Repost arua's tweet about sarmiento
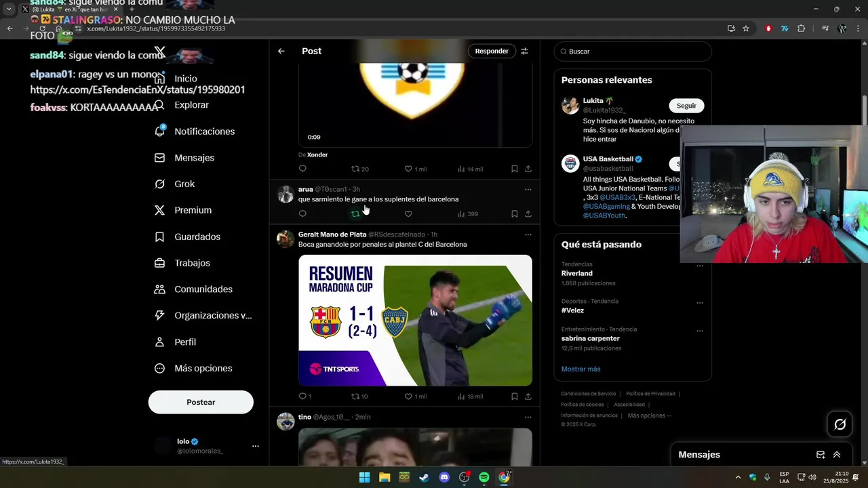 tap(355, 213)
